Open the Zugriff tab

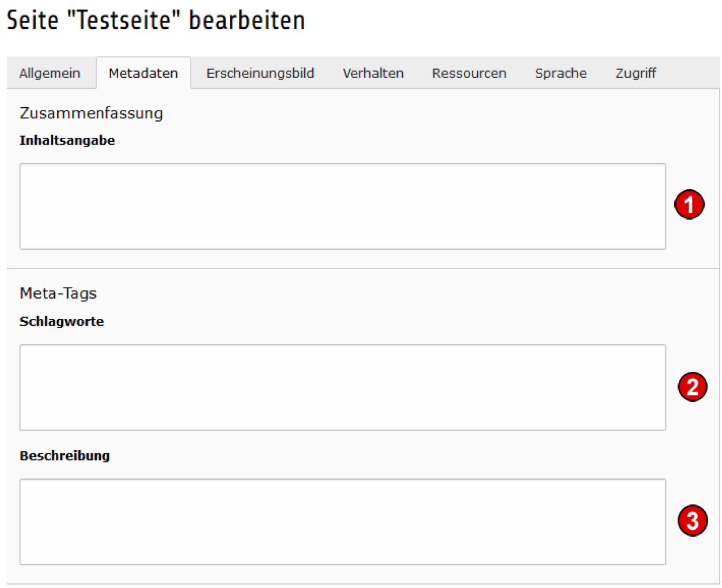(636, 73)
